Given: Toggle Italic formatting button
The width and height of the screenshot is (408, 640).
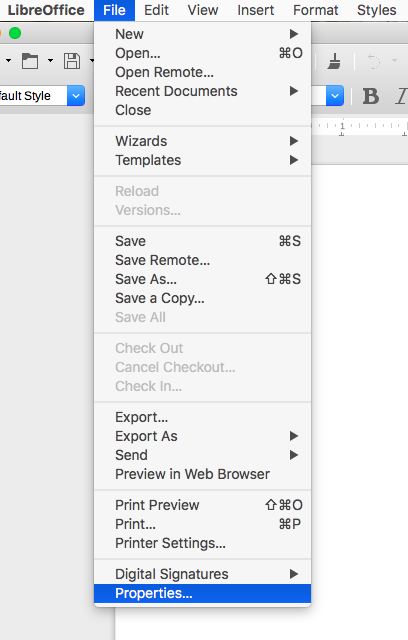Looking at the screenshot, I should coord(401,96).
